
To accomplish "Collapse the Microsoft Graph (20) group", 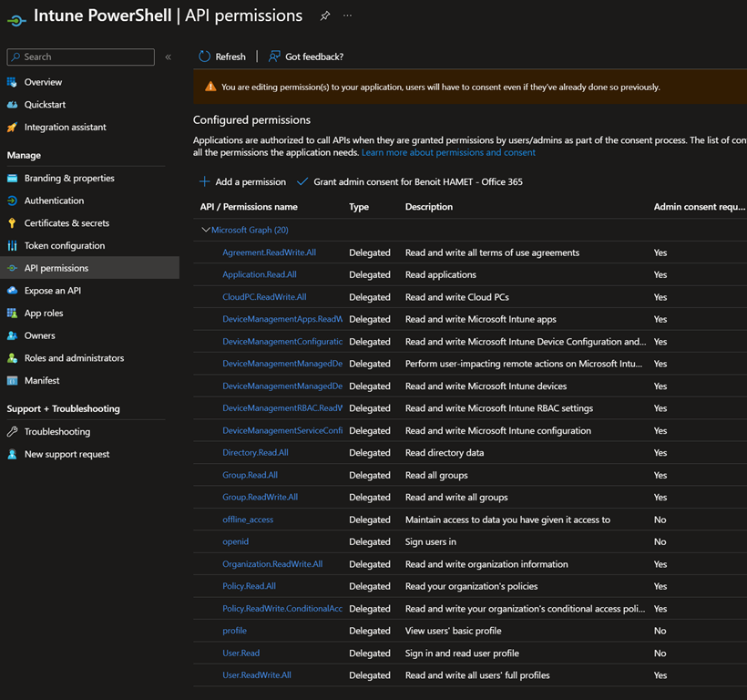I will coord(206,231).
